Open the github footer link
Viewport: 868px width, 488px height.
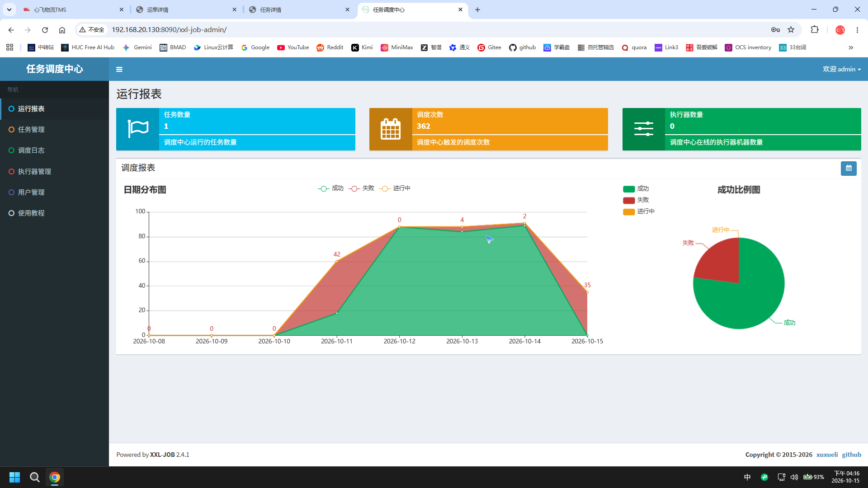[x=851, y=455]
